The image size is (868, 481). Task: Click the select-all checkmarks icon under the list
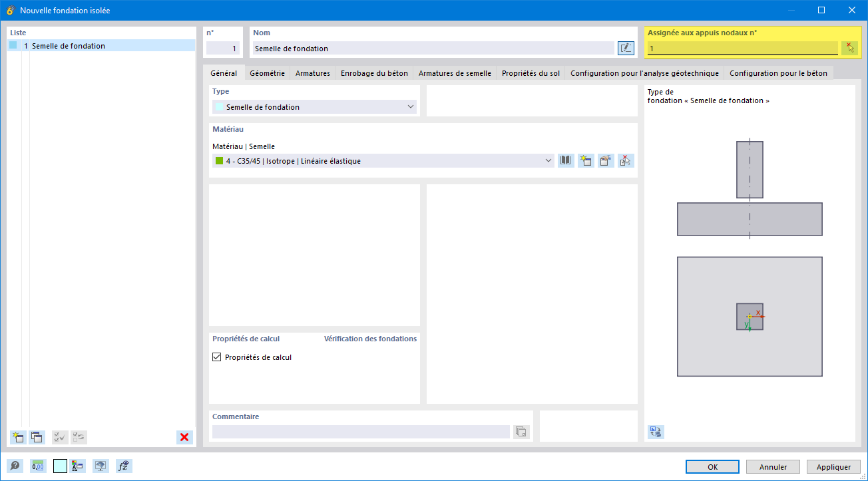click(x=59, y=437)
